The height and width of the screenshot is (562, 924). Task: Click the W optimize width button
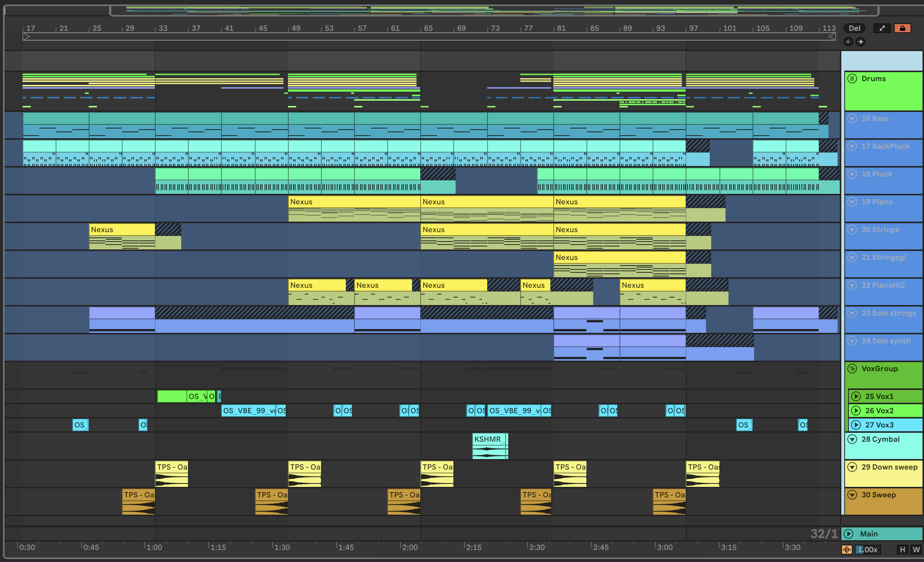916,550
